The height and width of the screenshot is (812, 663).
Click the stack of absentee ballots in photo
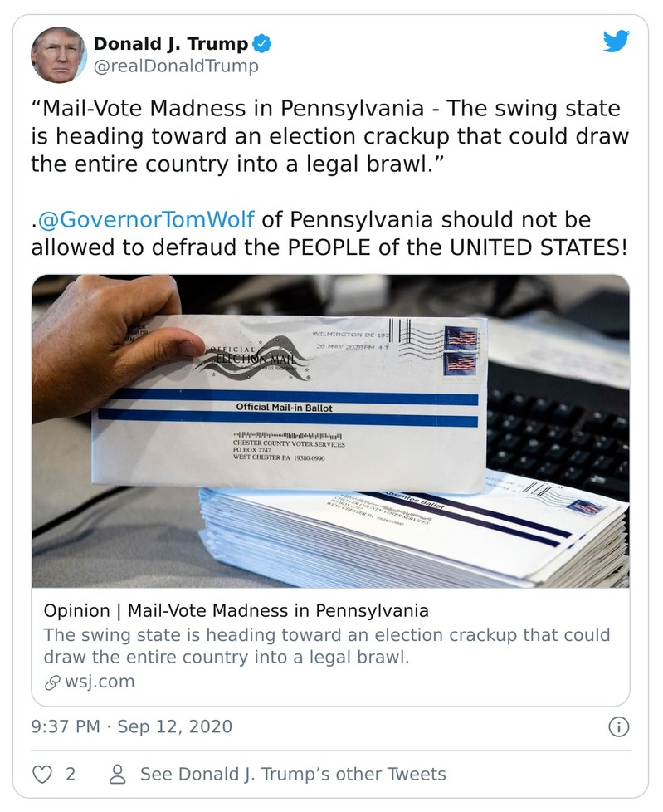[x=465, y=531]
